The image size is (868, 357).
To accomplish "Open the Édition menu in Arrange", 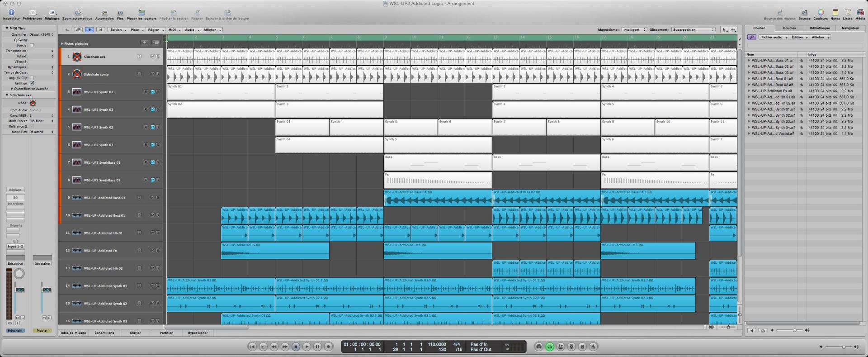I will 118,30.
